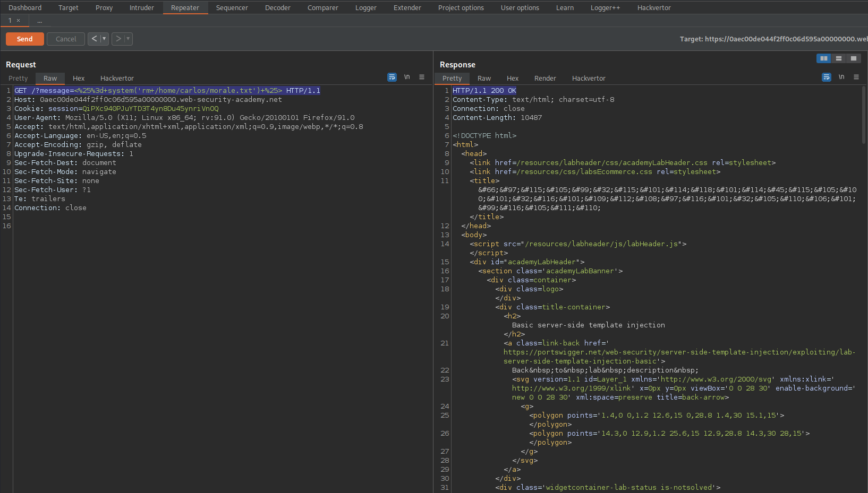
Task: Select the Repeater tab
Action: tap(185, 7)
